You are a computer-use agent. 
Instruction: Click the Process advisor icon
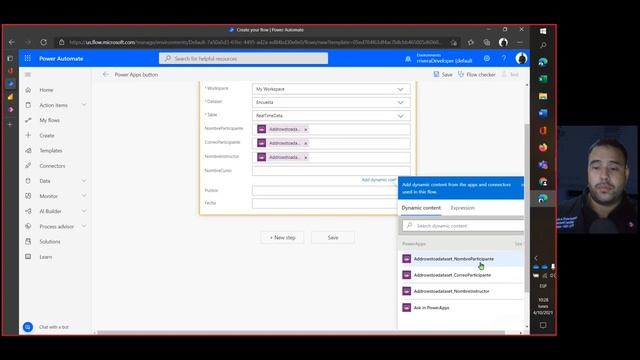(28, 226)
